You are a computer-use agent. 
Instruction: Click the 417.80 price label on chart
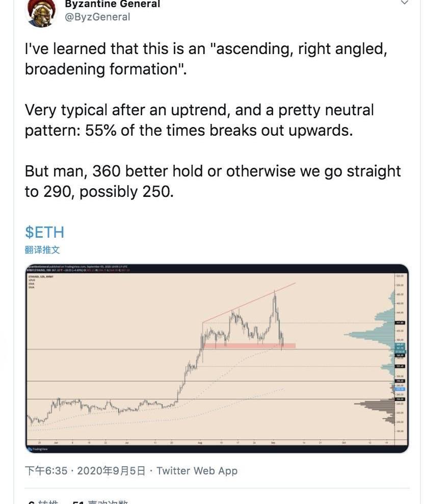click(x=400, y=322)
